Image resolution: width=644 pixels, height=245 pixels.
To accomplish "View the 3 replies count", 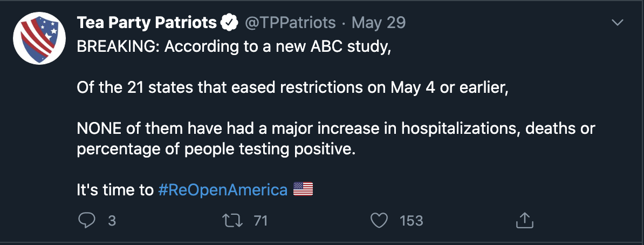I will pos(112,221).
